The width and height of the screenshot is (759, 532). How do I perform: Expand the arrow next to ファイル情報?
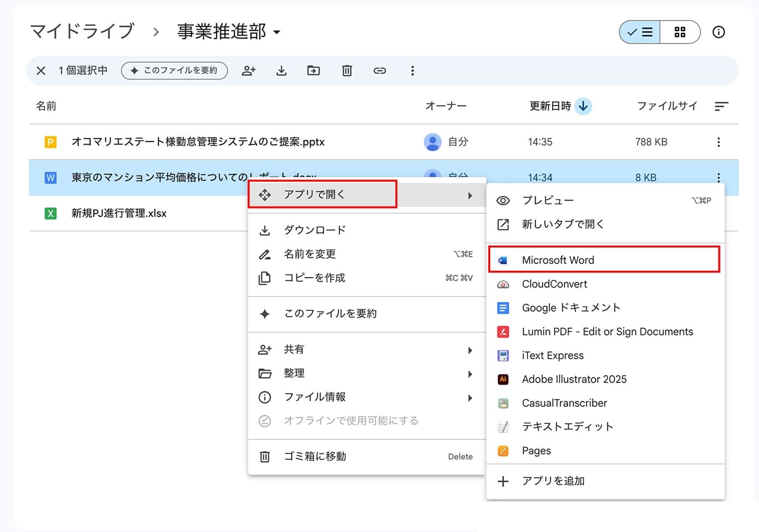(470, 398)
